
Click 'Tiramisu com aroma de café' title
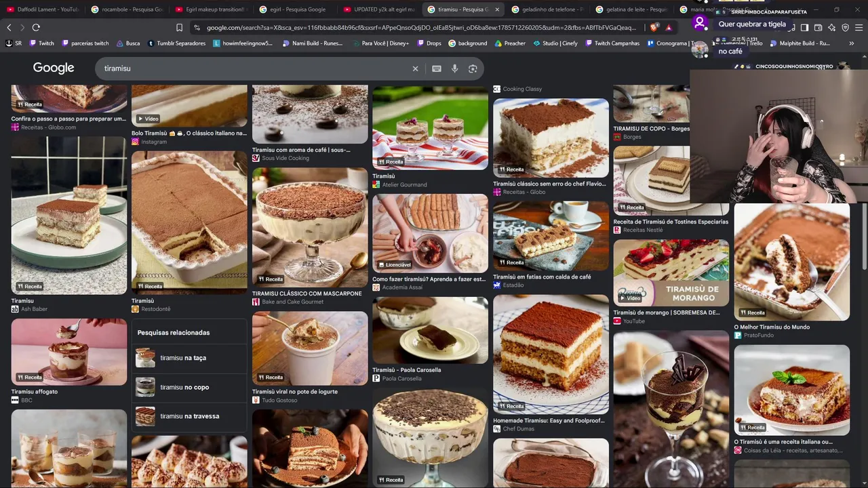click(x=301, y=150)
